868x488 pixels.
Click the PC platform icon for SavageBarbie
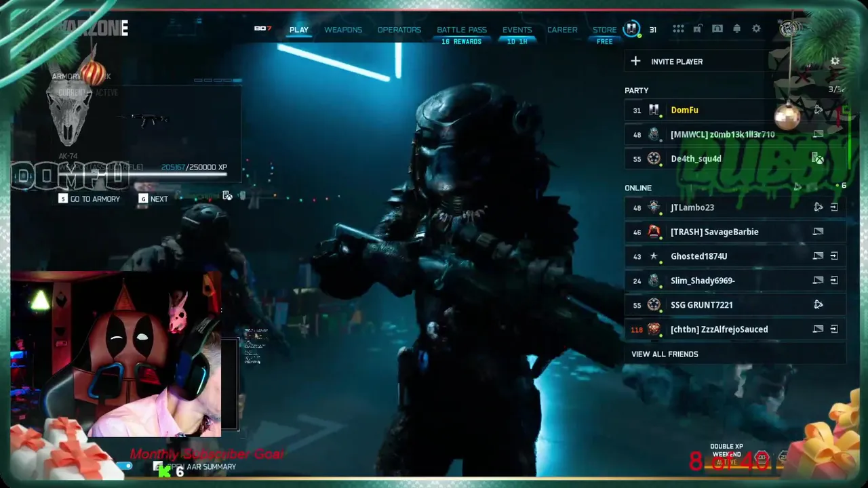click(x=818, y=232)
